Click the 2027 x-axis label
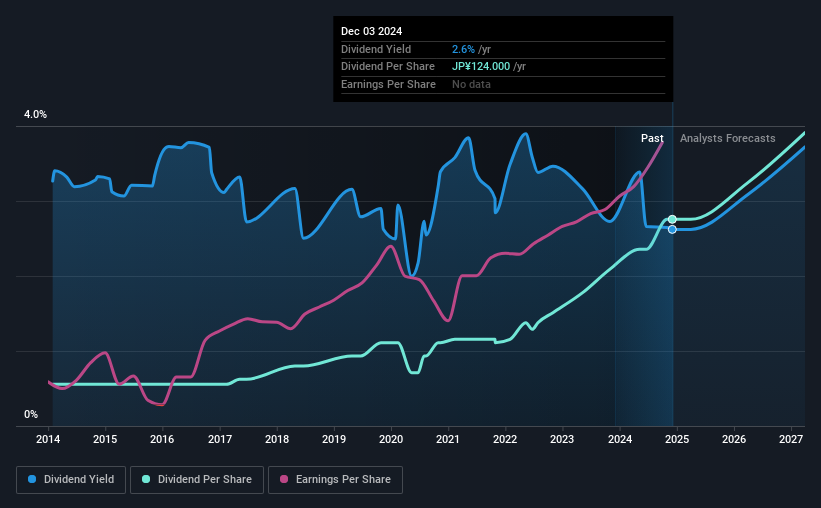The image size is (821, 508). pyautogui.click(x=791, y=439)
